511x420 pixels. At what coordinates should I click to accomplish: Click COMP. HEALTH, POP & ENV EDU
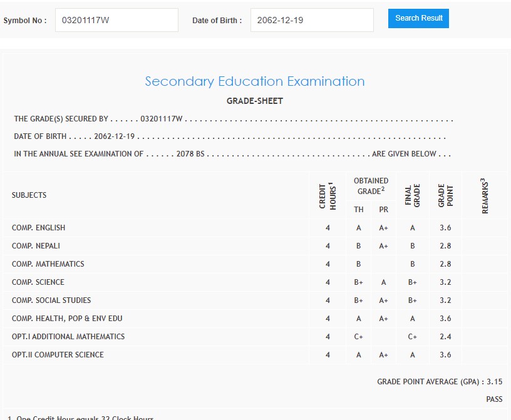(x=67, y=319)
